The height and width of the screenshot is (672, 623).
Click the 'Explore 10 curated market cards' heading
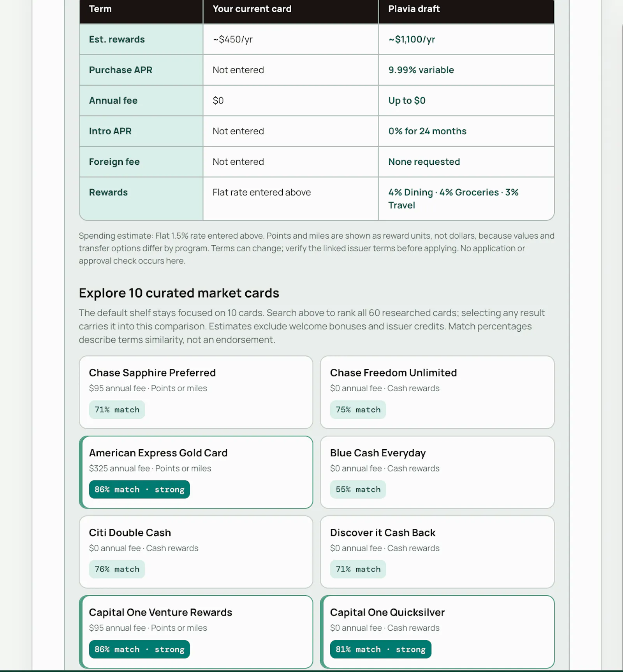coord(179,293)
